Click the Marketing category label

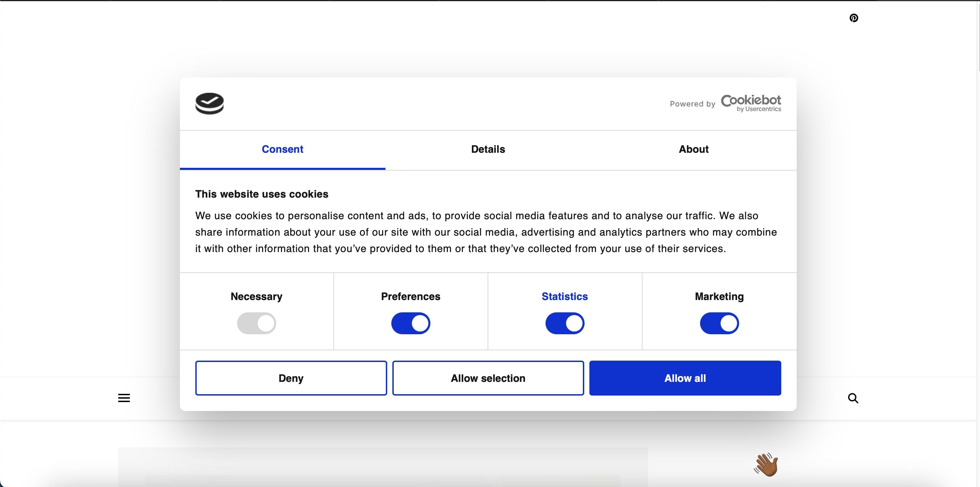[719, 297]
